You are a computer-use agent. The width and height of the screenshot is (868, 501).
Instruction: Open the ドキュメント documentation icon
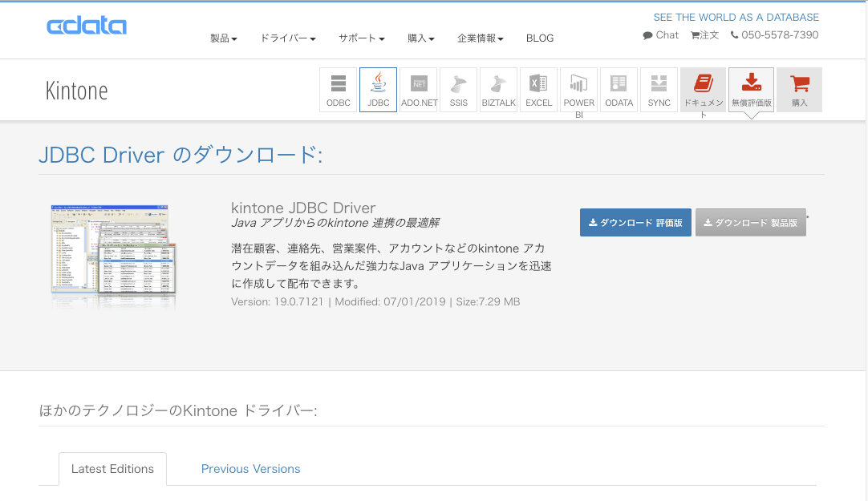(703, 89)
